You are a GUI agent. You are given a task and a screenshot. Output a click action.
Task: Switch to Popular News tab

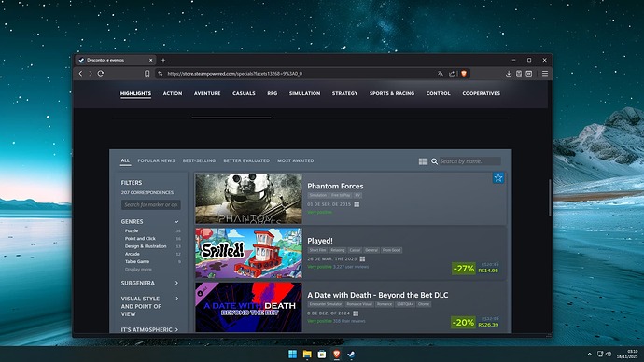point(156,160)
